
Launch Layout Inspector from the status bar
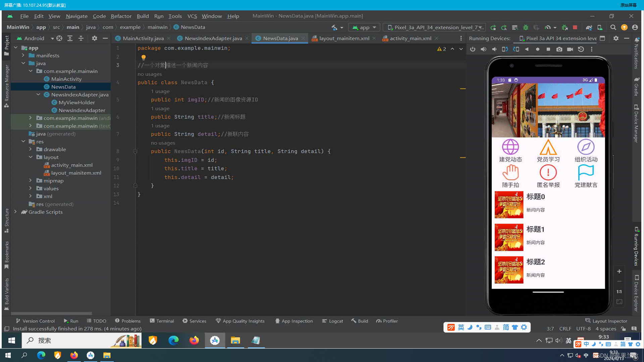(606, 321)
